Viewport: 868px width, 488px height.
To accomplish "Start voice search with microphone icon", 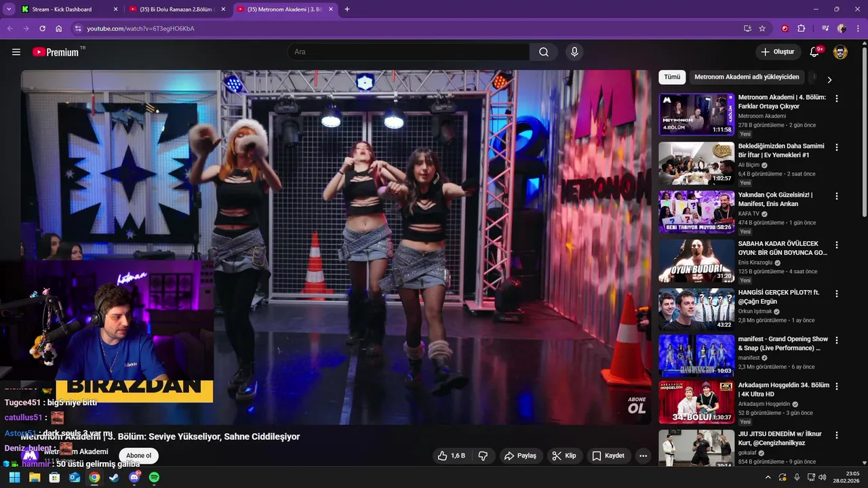I will pyautogui.click(x=574, y=52).
